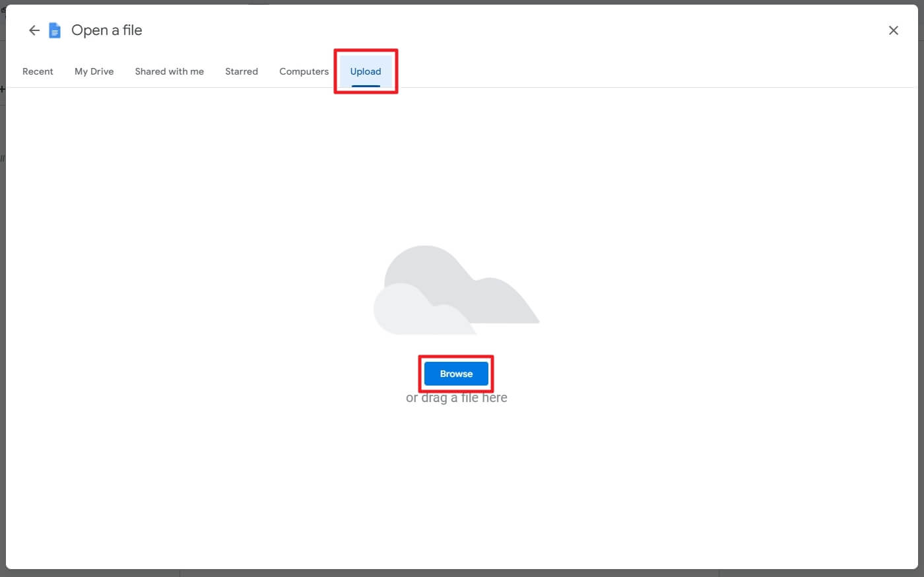Open the Shared with me tab

click(x=169, y=71)
